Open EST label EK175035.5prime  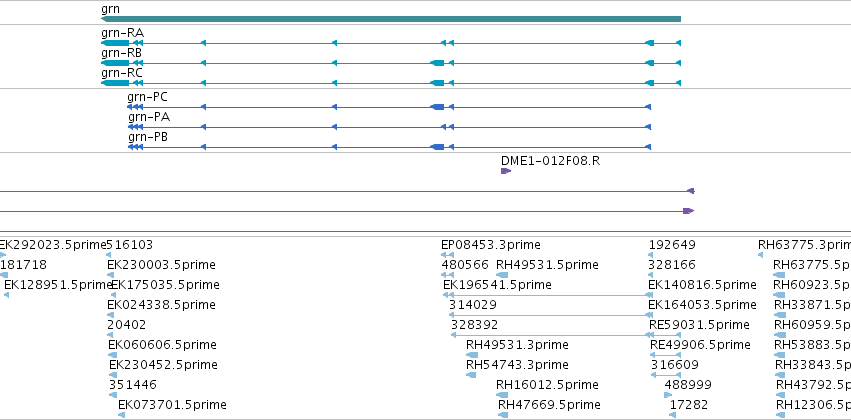[x=166, y=285]
